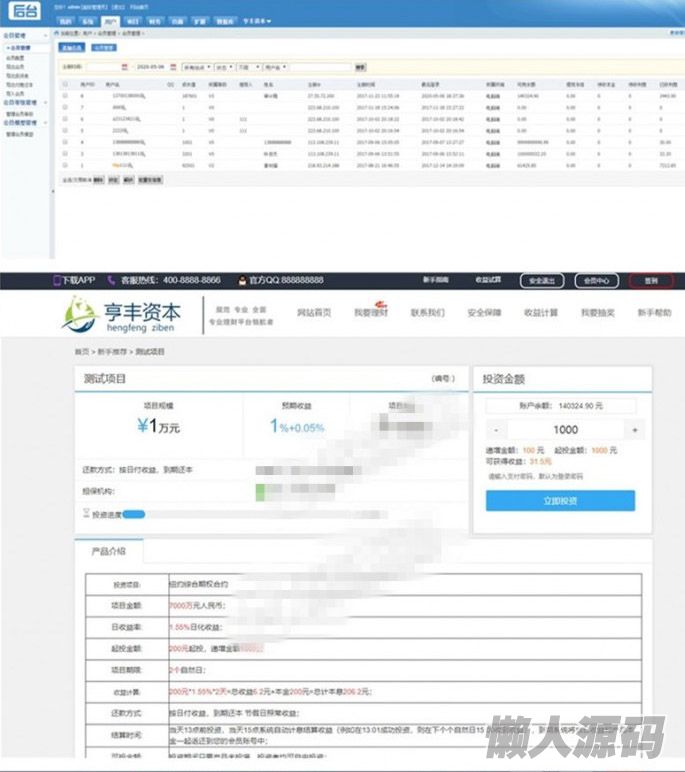The image size is (685, 772).
Task: Click the 客服热线 telephone icon
Action: pos(111,280)
